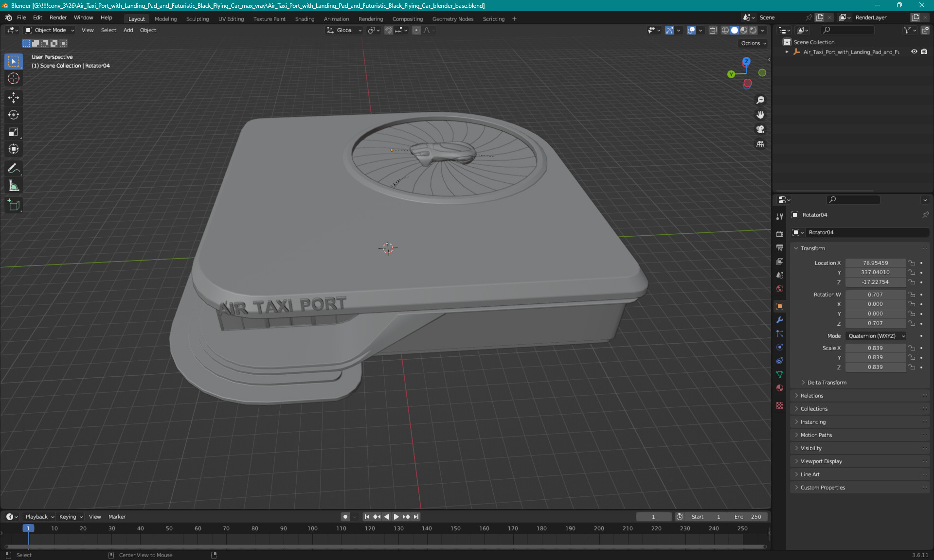Expand Air_Taxi_Port collection in outliner

coord(787,52)
